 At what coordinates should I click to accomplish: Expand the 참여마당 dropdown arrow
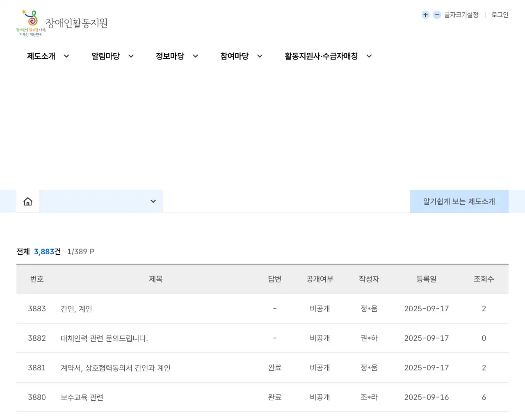point(259,56)
